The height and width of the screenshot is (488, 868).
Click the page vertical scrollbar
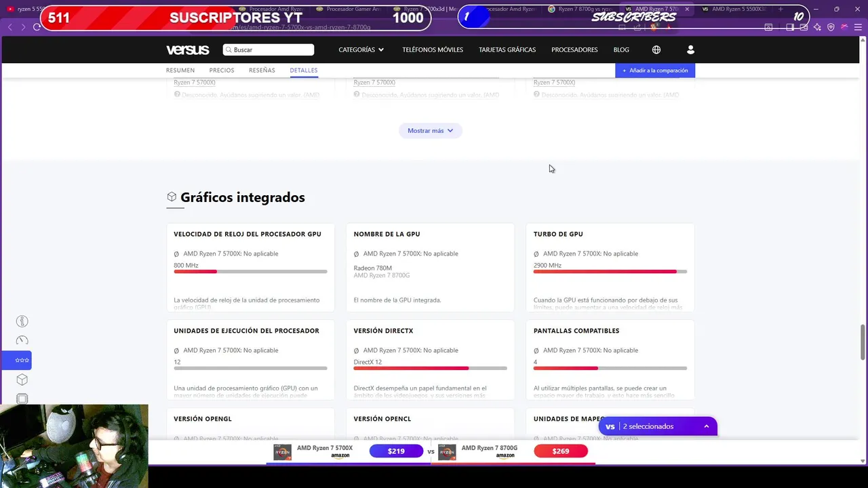(x=863, y=342)
